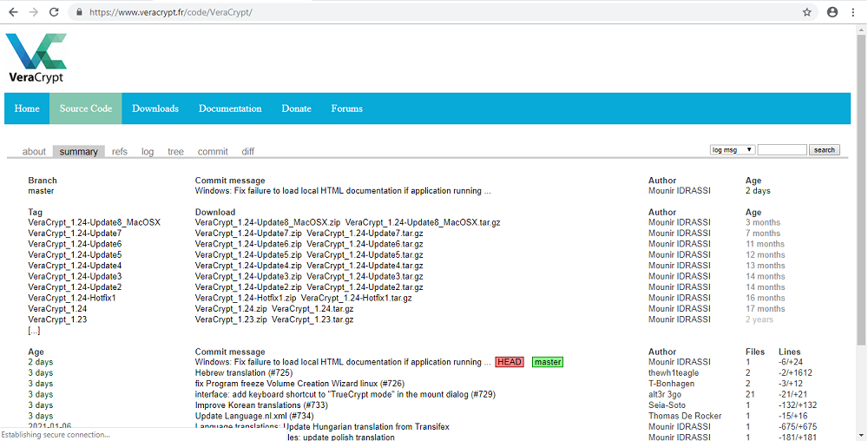The height and width of the screenshot is (441, 868).
Task: Open the VeraCrypt_1.24-Update3 tag link
Action: 75,277
